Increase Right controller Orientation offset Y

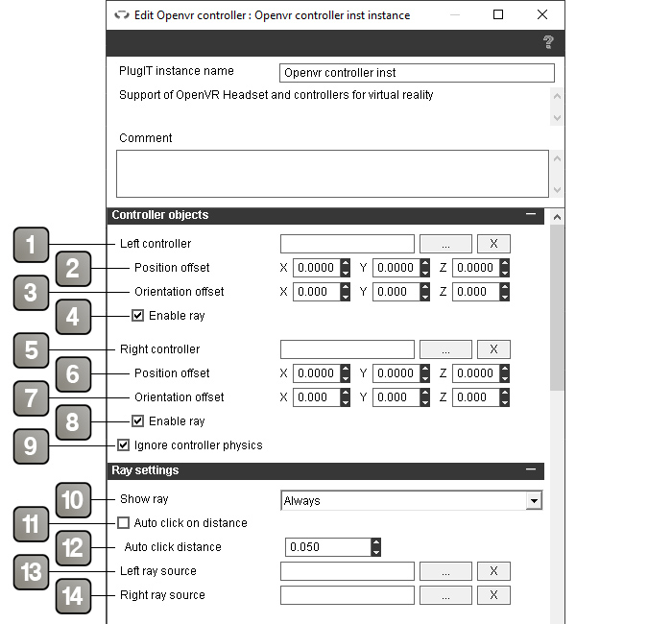[425, 393]
